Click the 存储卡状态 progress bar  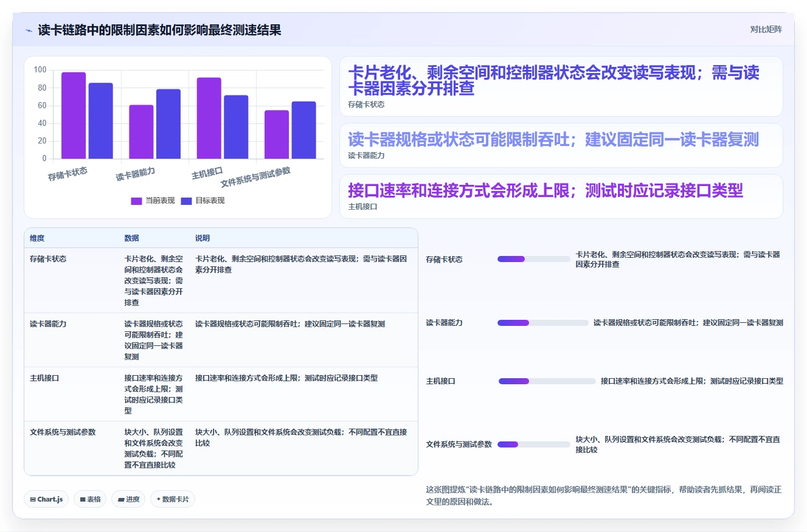click(534, 259)
